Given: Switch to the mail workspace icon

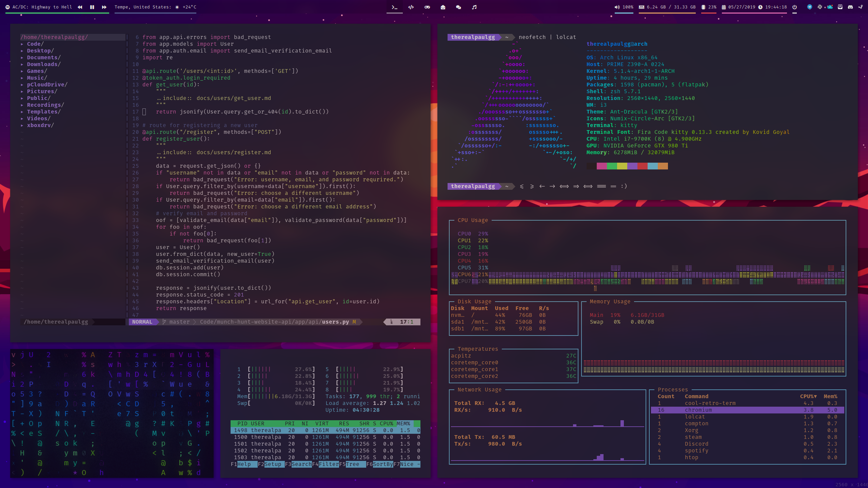Looking at the screenshot, I should (x=443, y=7).
